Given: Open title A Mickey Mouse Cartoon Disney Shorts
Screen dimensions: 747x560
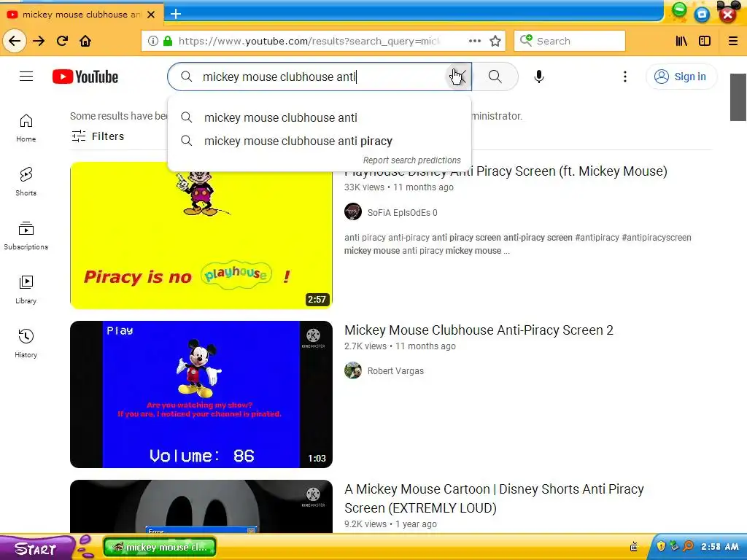Looking at the screenshot, I should 494,499.
